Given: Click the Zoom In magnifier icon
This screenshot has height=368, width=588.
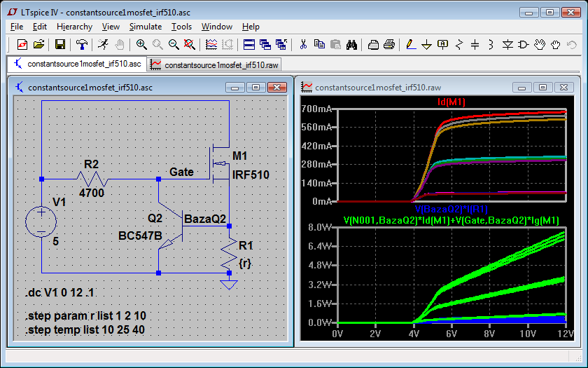Looking at the screenshot, I should (141, 45).
